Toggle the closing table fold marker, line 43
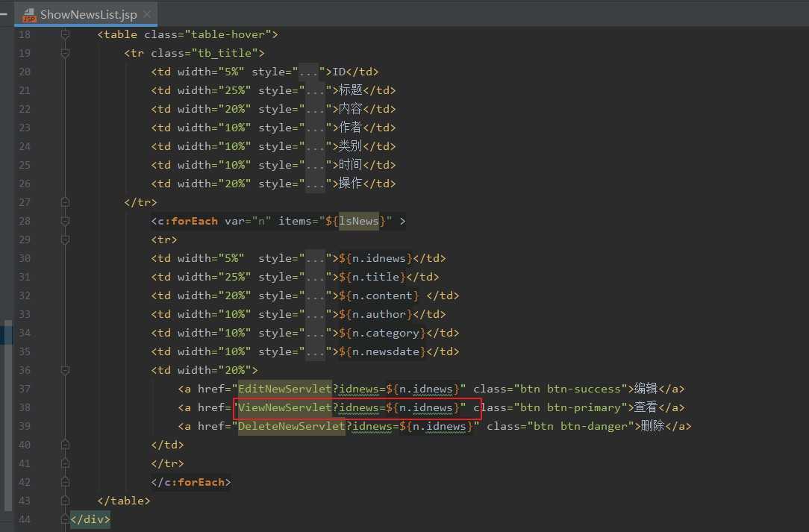 click(x=65, y=500)
